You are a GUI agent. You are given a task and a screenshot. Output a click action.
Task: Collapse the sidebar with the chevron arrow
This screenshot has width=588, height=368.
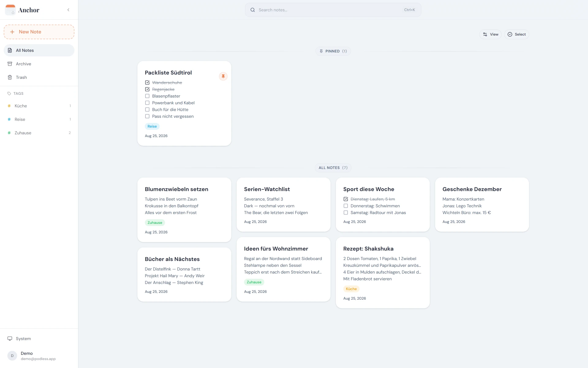click(x=68, y=10)
